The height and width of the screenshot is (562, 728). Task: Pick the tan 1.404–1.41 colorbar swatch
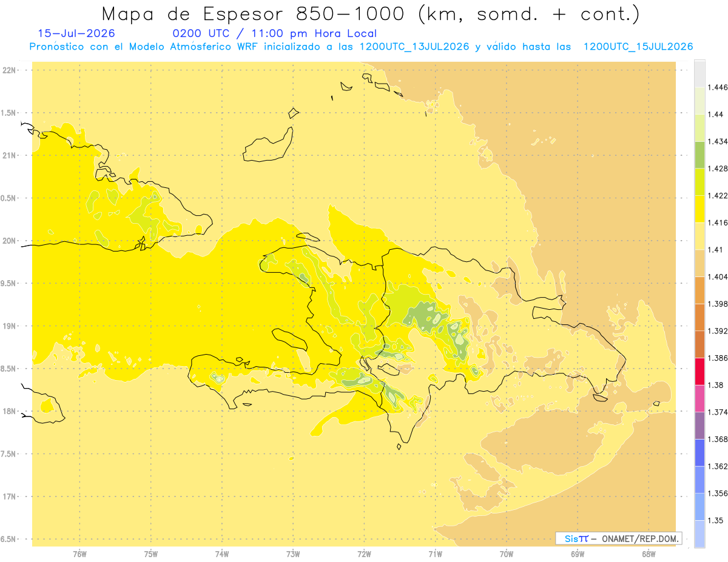699,263
